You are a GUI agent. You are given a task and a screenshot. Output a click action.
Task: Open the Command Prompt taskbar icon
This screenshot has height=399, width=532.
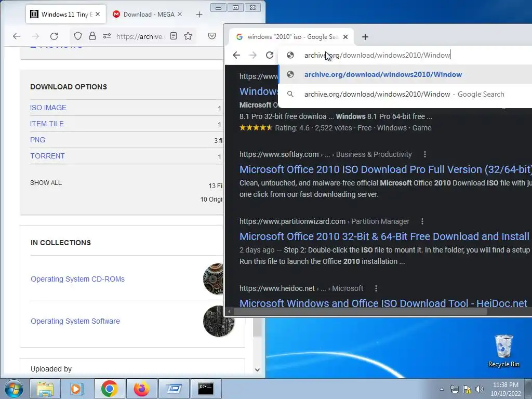tap(206, 389)
